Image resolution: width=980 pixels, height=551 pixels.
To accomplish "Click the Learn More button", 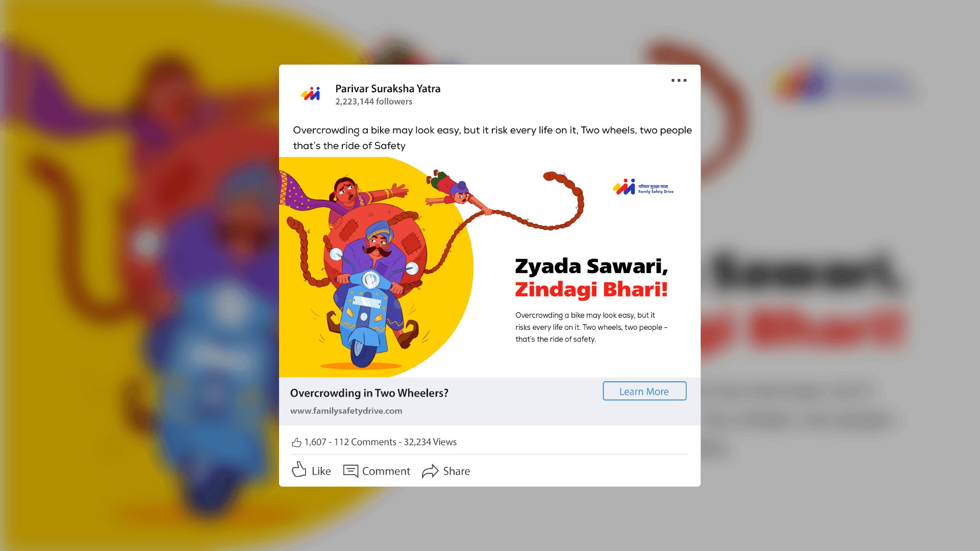I will (x=644, y=391).
